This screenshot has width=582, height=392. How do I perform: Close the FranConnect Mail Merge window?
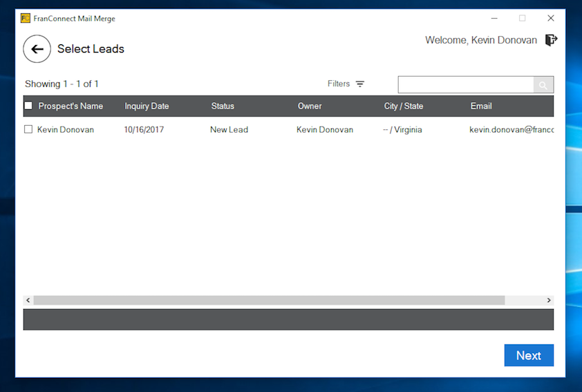pyautogui.click(x=551, y=18)
